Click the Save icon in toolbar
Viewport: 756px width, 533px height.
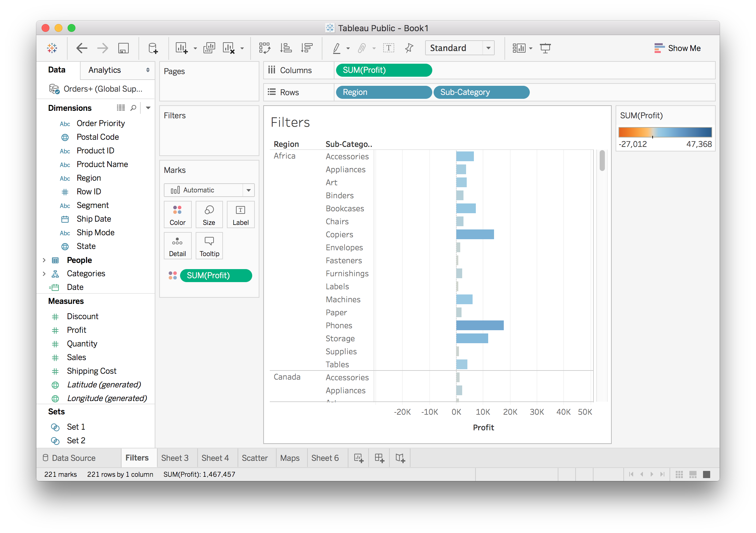pyautogui.click(x=123, y=48)
